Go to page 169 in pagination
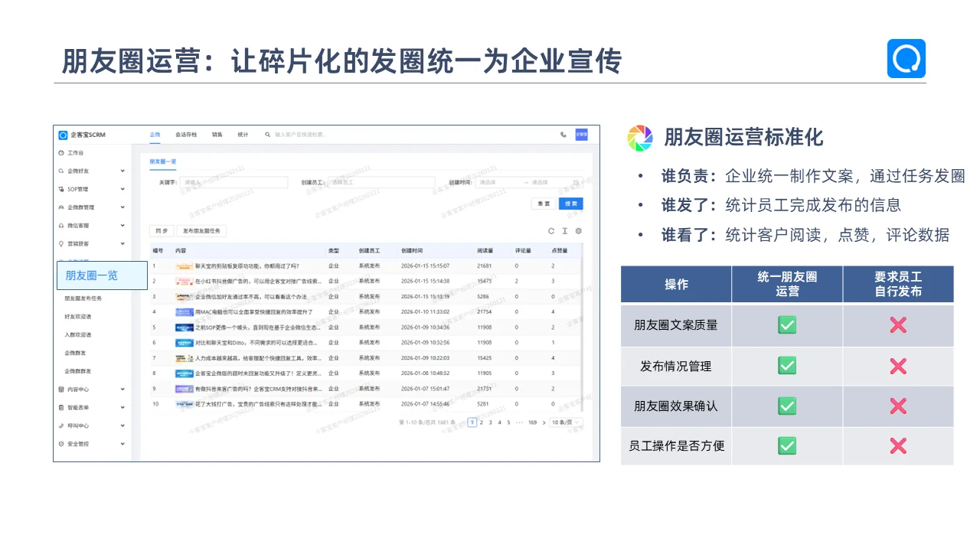 click(x=532, y=422)
